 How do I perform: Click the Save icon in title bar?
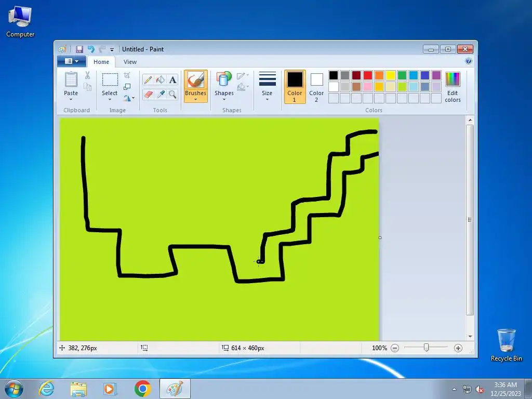click(x=79, y=49)
